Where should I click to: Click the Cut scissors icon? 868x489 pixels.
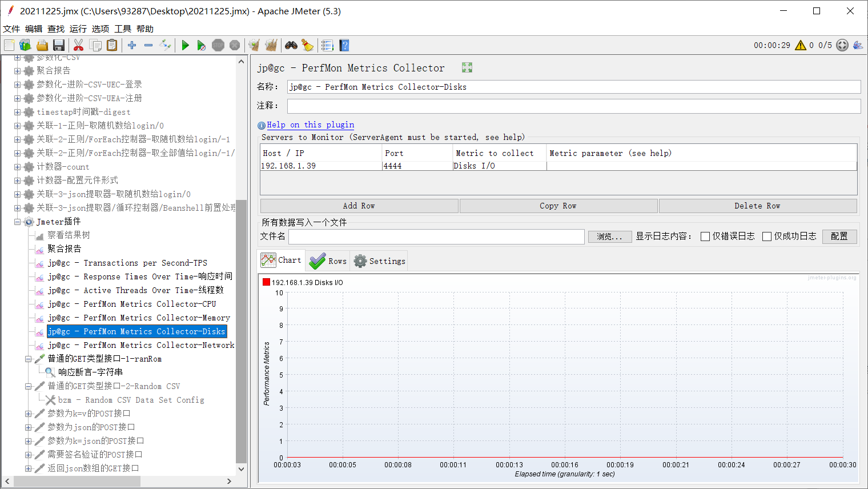(x=79, y=45)
